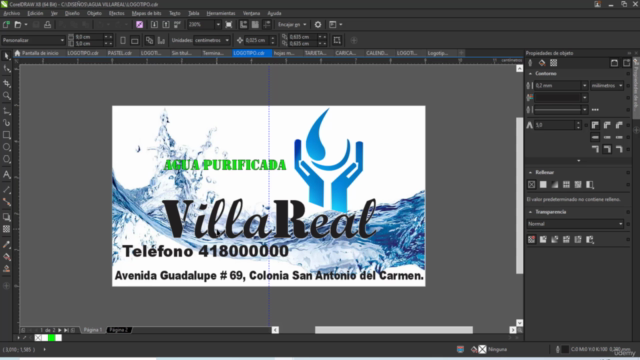Click the Export icon in toolbar
Image resolution: width=640 pixels, height=360 pixels.
coord(166,24)
